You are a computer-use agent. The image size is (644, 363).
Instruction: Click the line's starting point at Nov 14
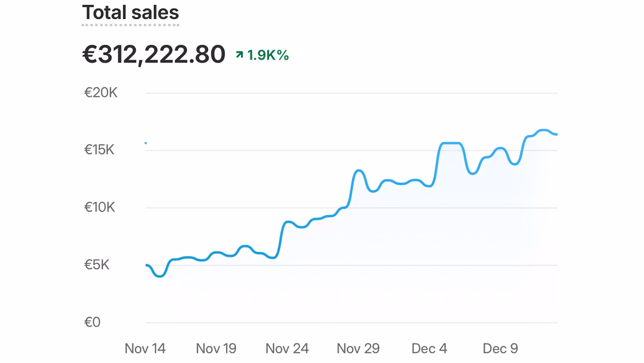[147, 265]
